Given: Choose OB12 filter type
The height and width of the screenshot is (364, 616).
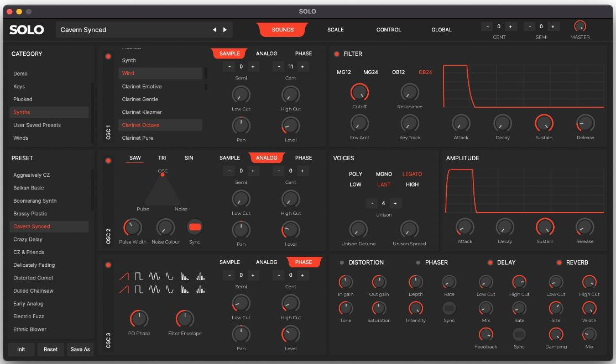Looking at the screenshot, I should point(398,72).
